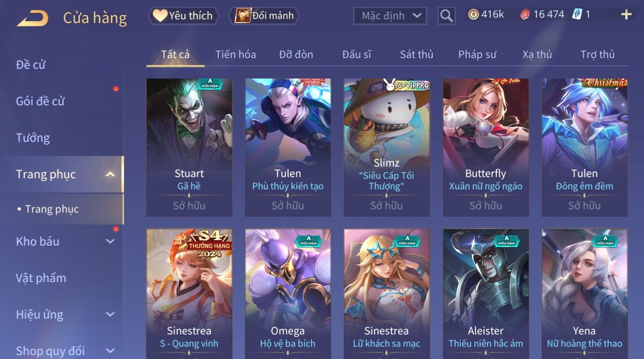This screenshot has height=359, width=644.
Task: Click the red ruby 16 474 icon
Action: pyautogui.click(x=525, y=15)
